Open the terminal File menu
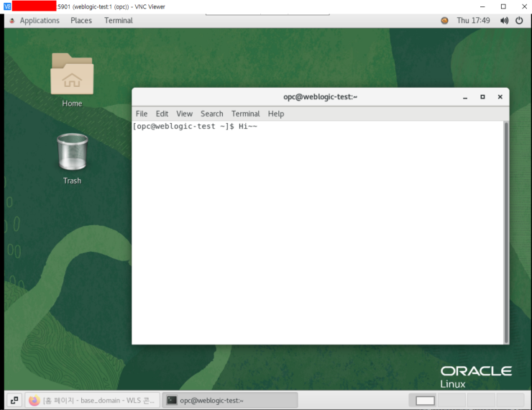 click(x=142, y=114)
